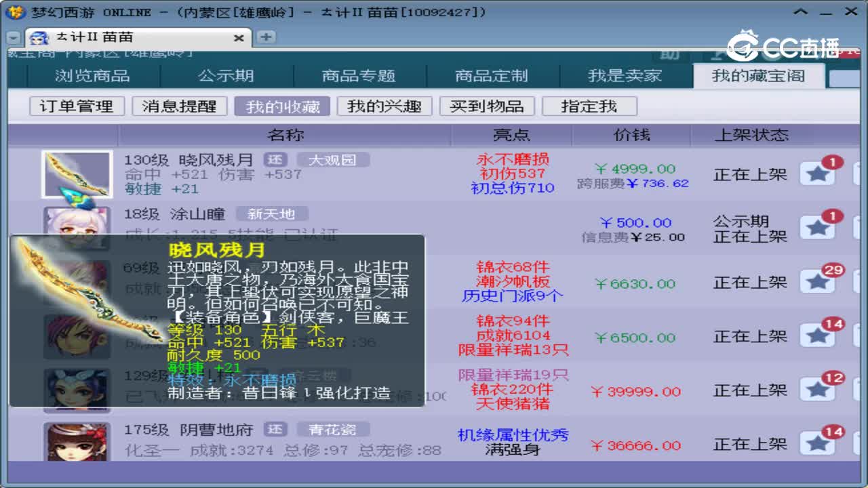
Task: Click 锦衣220件 highlight text
Action: tap(513, 389)
